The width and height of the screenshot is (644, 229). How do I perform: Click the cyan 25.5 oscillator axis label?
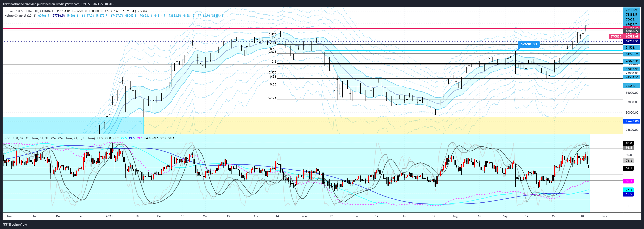pos(629,190)
